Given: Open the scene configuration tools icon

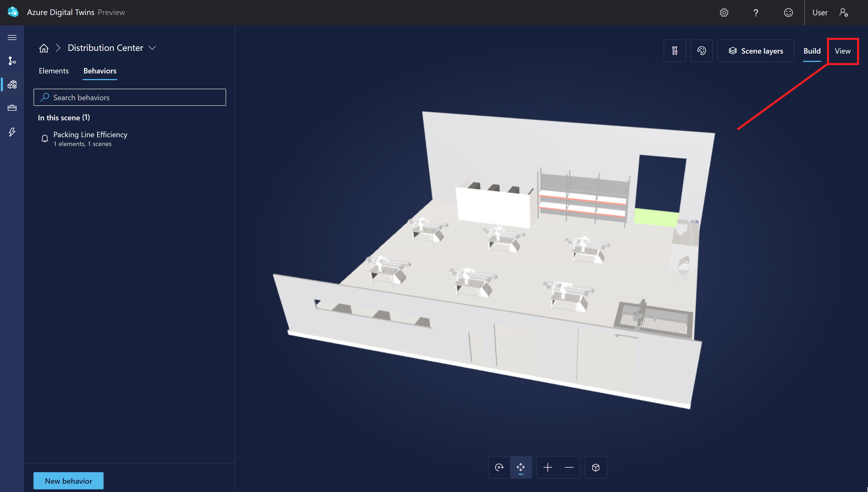Looking at the screenshot, I should pyautogui.click(x=675, y=51).
